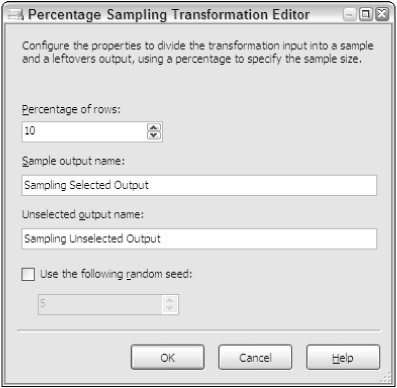The image size is (397, 388).
Task: Decrease percentage of rows with down arrow
Action: coord(153,135)
